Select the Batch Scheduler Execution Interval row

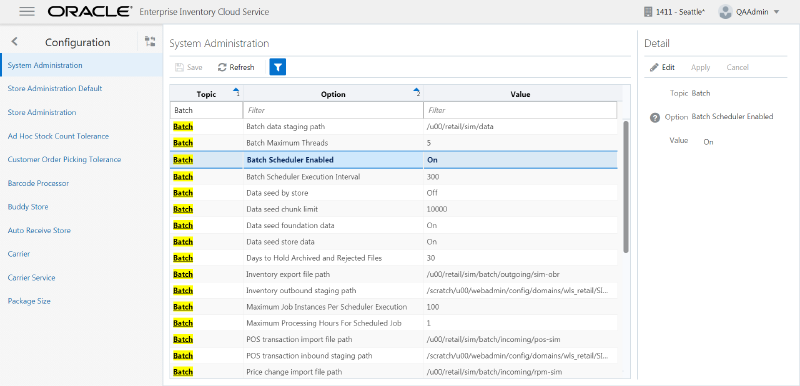(393, 177)
